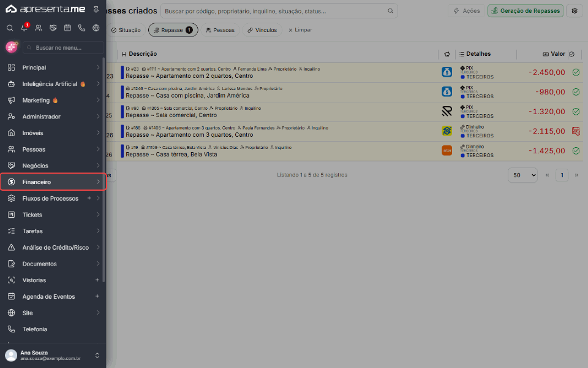The height and width of the screenshot is (368, 588).
Task: Click the Banco do Brasil icon in the -2.115,00 row
Action: [x=447, y=131]
